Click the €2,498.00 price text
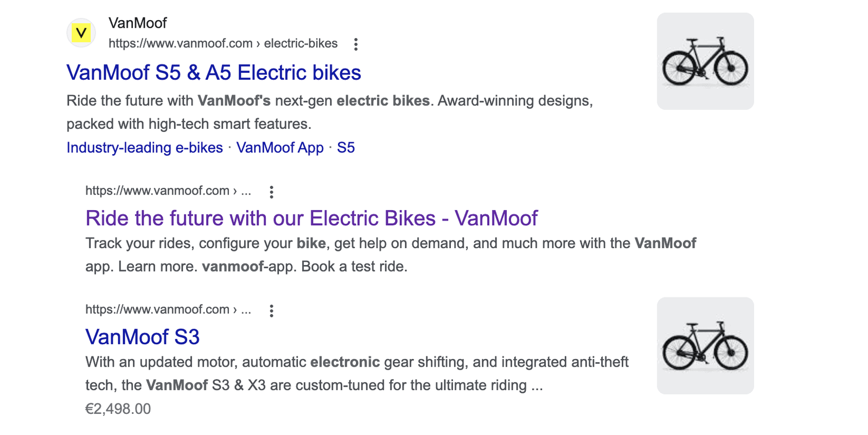 tap(118, 409)
